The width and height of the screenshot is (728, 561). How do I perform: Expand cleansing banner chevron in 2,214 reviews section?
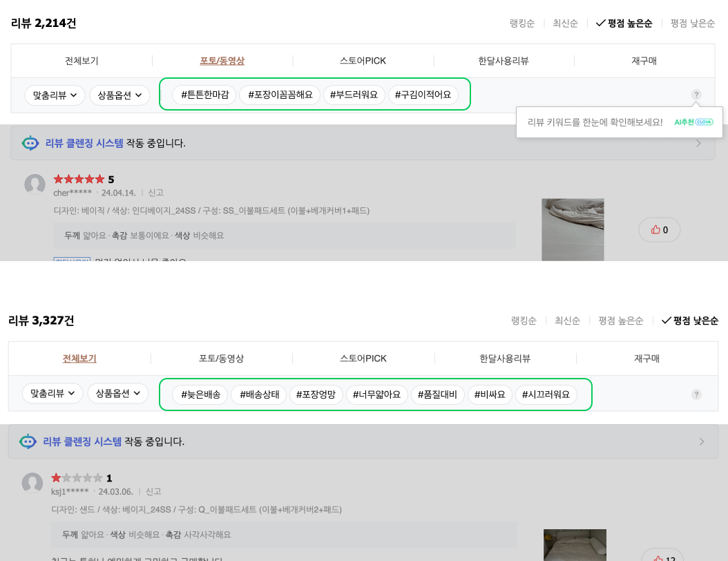pos(699,144)
